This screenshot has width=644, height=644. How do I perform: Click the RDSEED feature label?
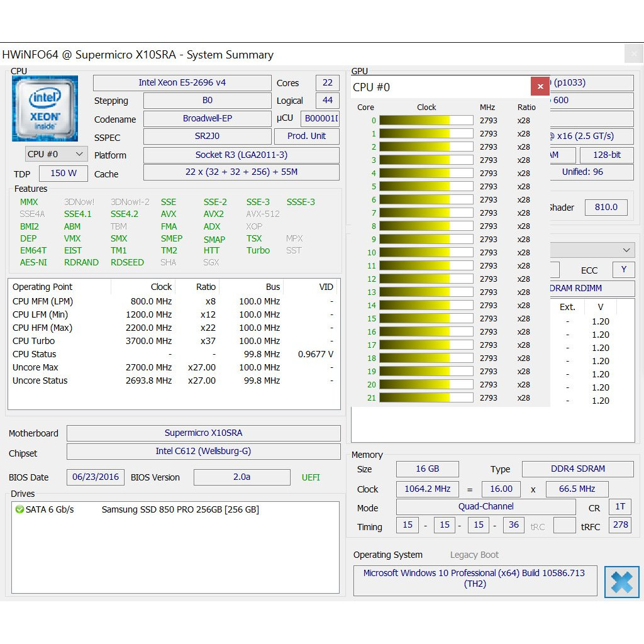(127, 262)
